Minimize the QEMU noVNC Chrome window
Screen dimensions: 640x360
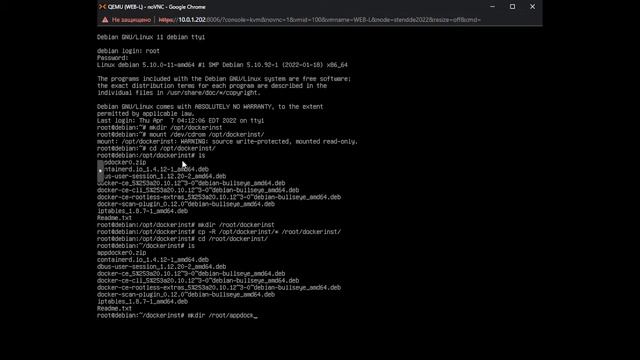(x=492, y=7)
